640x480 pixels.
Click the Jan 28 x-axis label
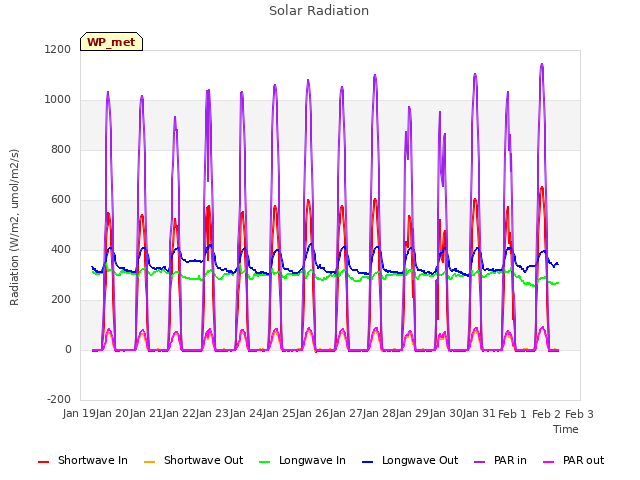click(x=379, y=413)
